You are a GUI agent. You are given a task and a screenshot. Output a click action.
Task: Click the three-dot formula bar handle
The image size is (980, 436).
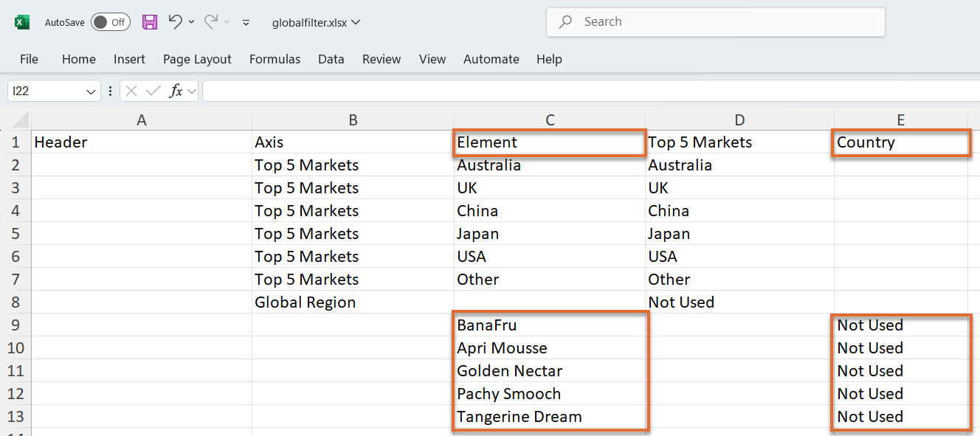click(x=111, y=91)
